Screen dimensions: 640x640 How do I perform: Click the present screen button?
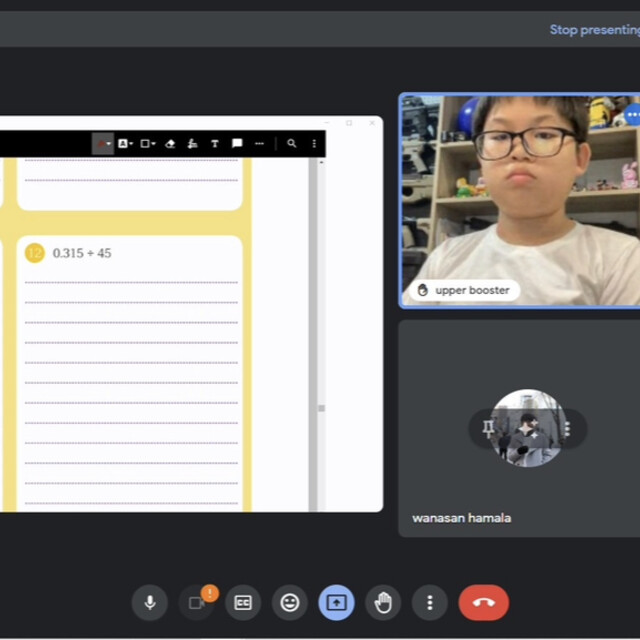[336, 602]
